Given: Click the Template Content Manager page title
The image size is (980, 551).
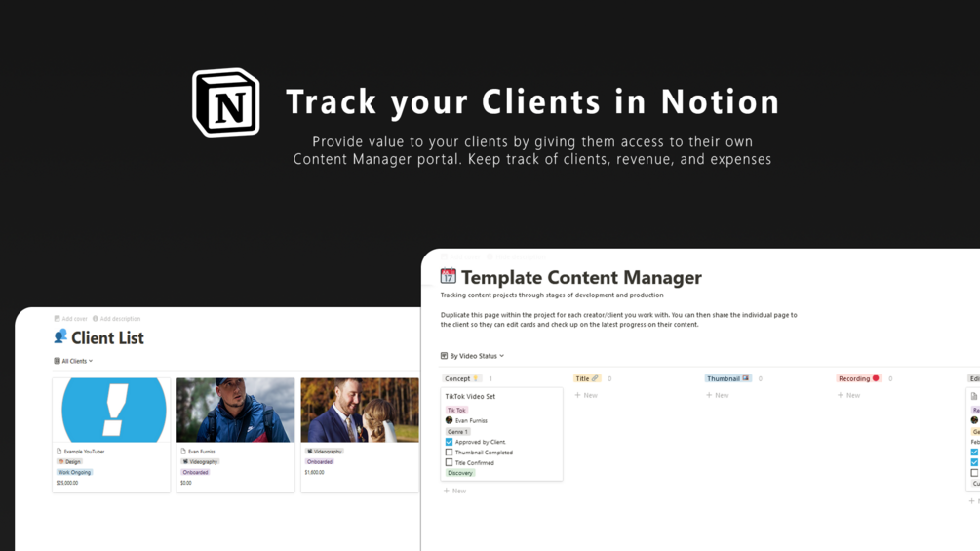Looking at the screenshot, I should [581, 277].
